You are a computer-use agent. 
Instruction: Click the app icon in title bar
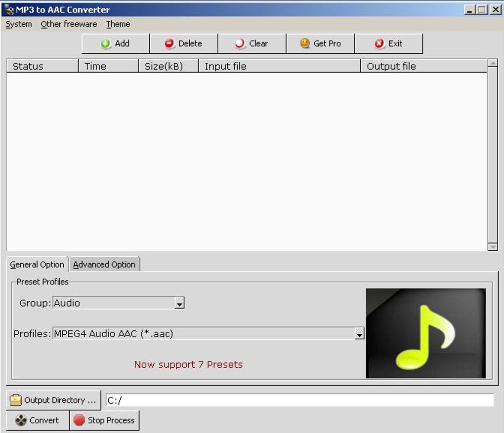10,10
